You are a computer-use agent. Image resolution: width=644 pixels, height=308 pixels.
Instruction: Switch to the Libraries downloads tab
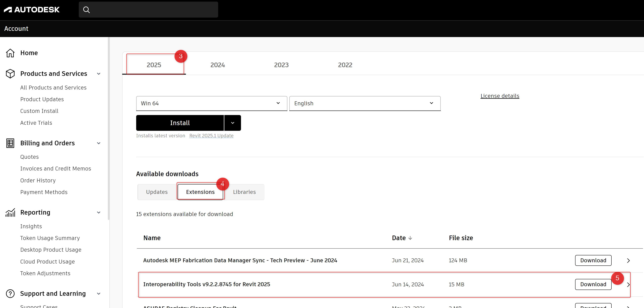(244, 192)
